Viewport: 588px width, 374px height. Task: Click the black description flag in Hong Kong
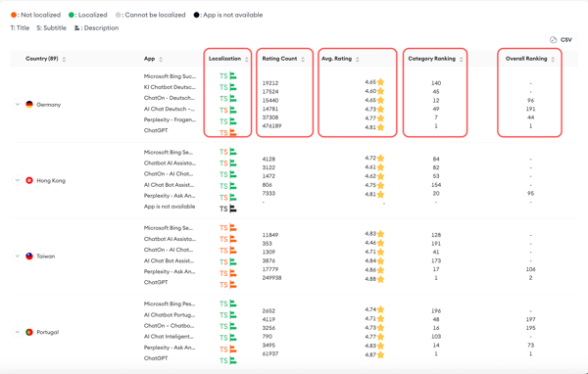click(x=233, y=209)
